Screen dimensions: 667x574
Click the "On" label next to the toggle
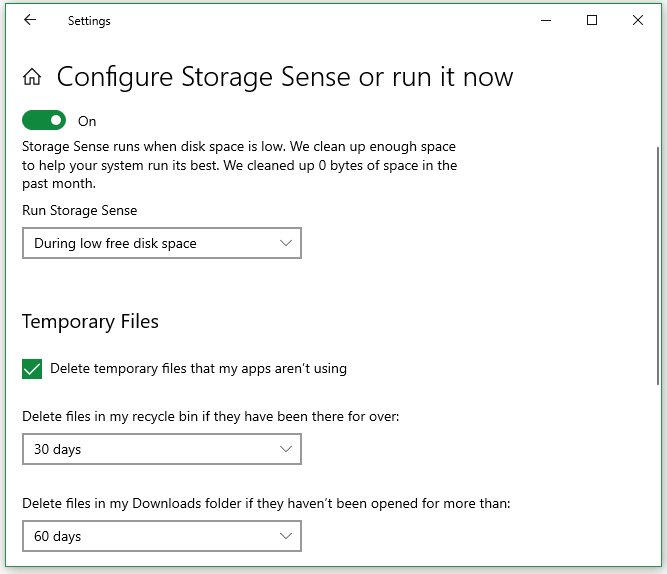pos(87,122)
